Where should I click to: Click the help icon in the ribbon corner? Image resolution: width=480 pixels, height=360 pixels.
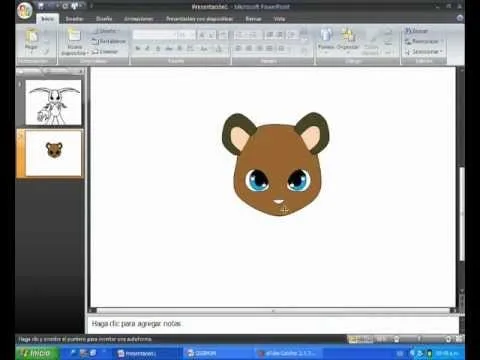click(460, 18)
